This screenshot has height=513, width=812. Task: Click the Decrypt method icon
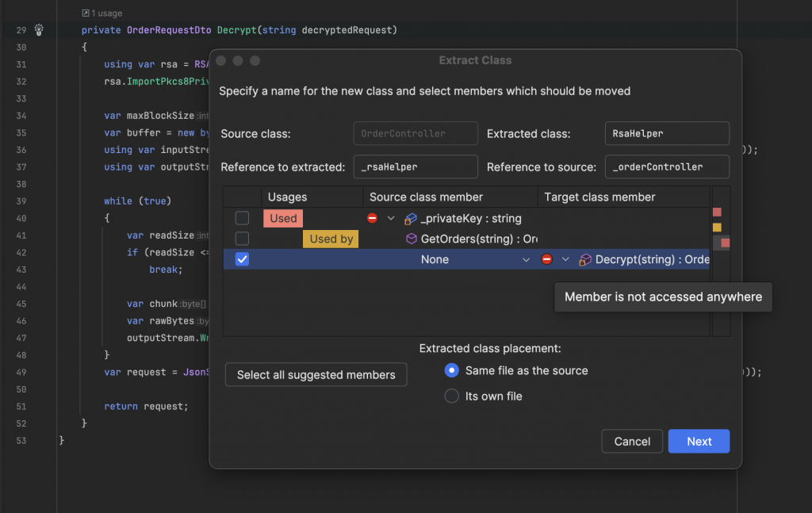pos(585,259)
